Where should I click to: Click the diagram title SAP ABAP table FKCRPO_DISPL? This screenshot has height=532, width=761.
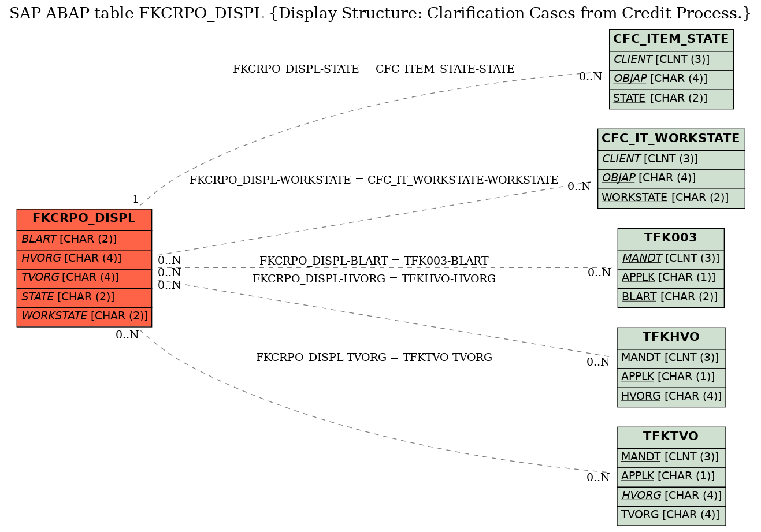[380, 14]
